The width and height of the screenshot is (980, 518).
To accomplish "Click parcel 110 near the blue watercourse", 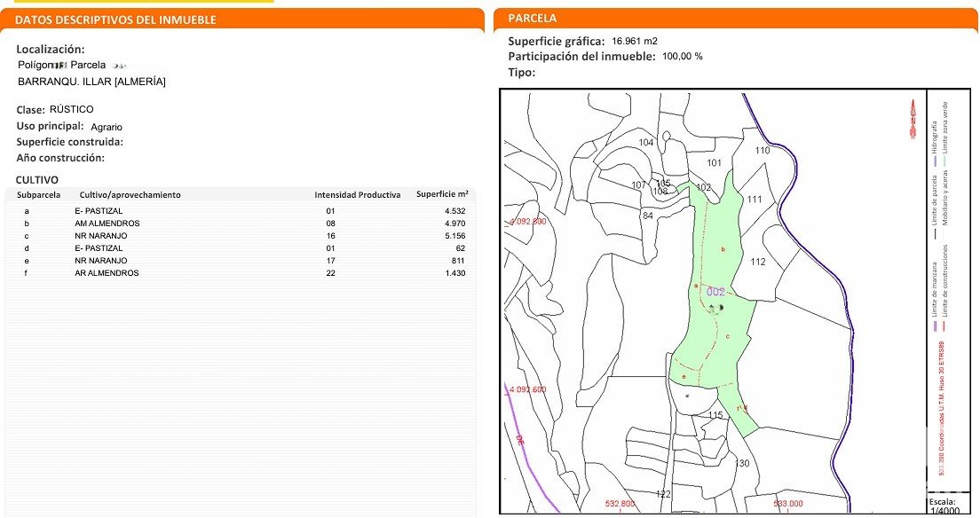I will (763, 150).
